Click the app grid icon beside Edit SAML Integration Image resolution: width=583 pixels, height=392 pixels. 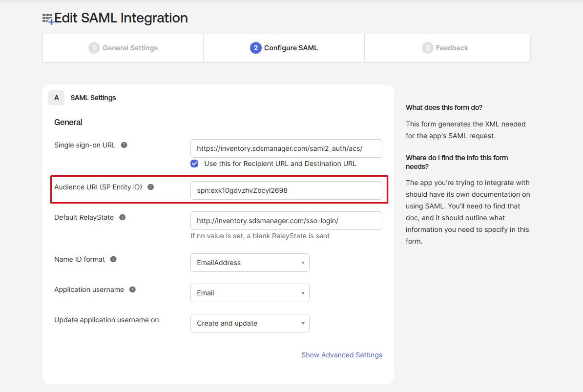(x=48, y=19)
